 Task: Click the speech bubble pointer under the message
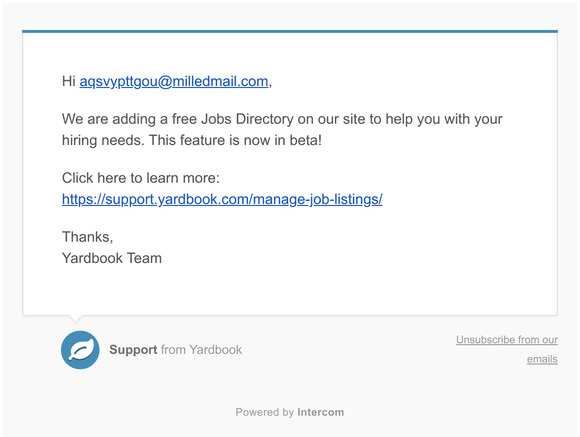click(x=75, y=319)
